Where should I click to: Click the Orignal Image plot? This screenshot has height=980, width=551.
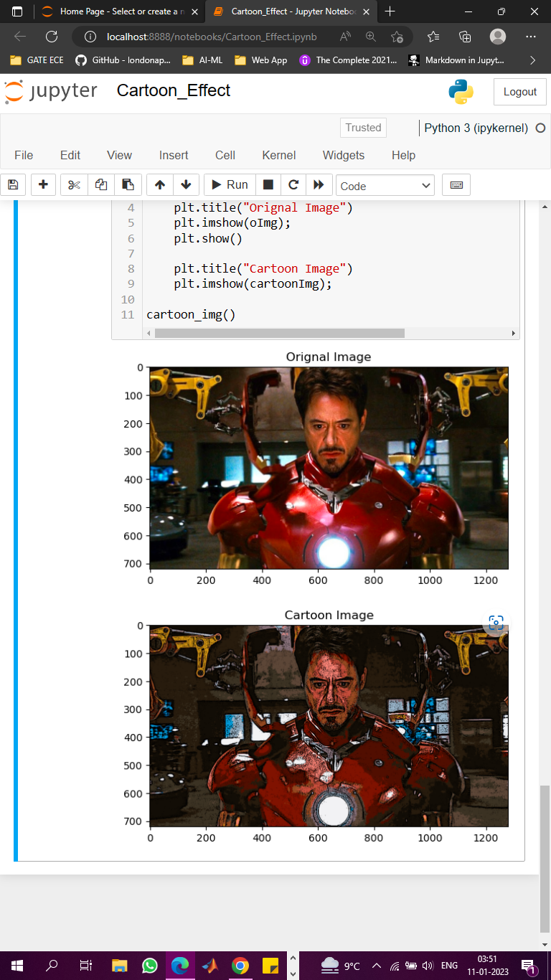[x=329, y=468]
